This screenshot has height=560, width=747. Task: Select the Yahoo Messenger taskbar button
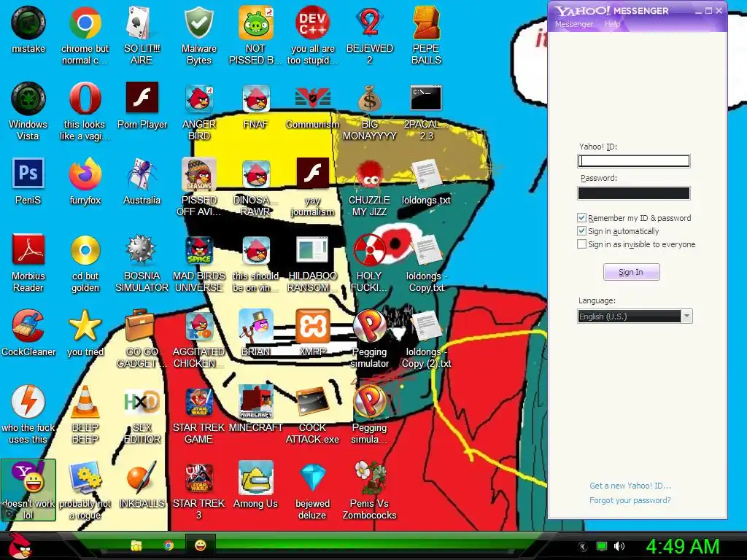200,545
